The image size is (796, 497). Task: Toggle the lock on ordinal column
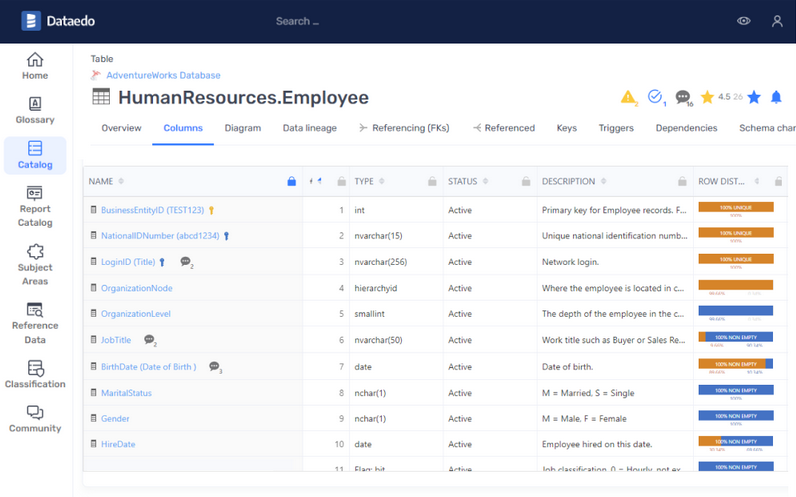(x=342, y=181)
